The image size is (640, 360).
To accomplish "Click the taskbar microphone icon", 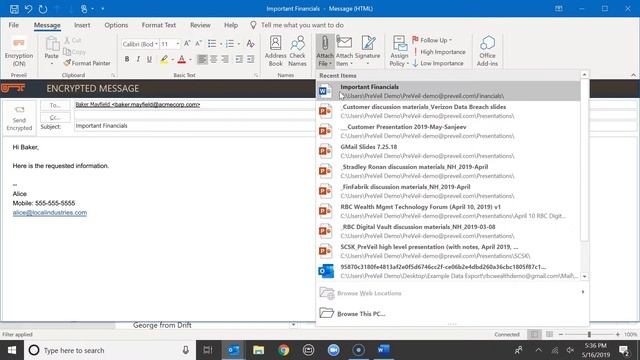I will point(185,350).
